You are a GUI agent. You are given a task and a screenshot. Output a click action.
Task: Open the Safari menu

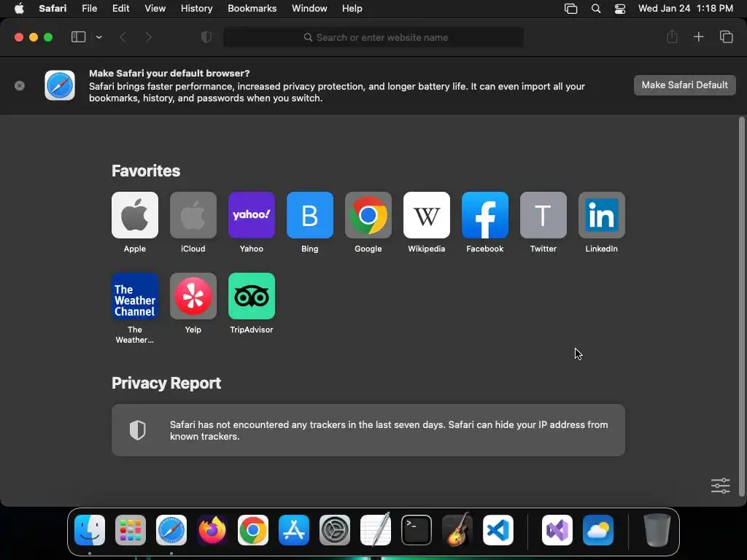pos(53,9)
